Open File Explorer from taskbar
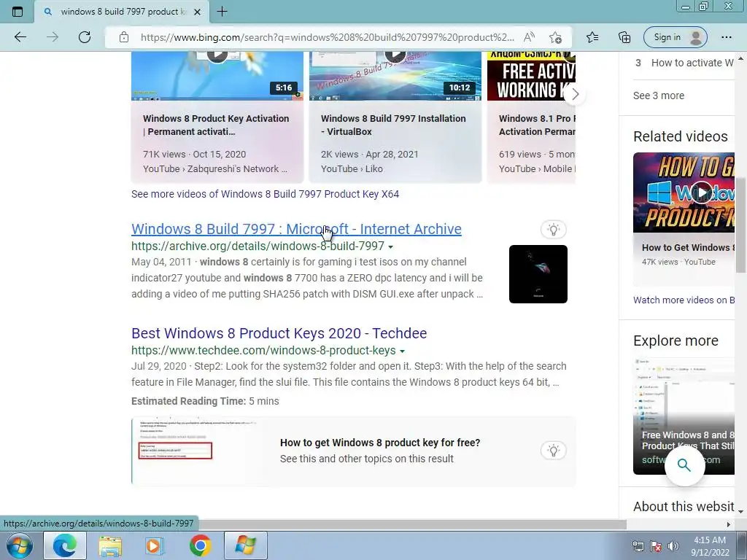 coord(110,545)
